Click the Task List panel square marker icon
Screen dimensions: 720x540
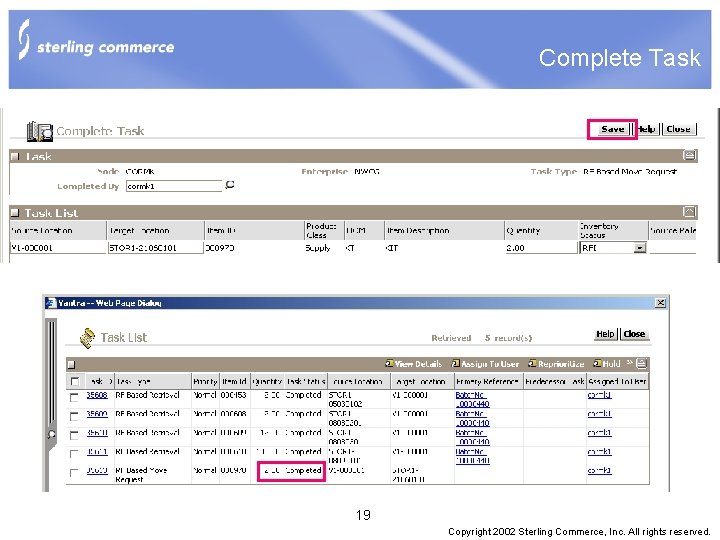(15, 213)
